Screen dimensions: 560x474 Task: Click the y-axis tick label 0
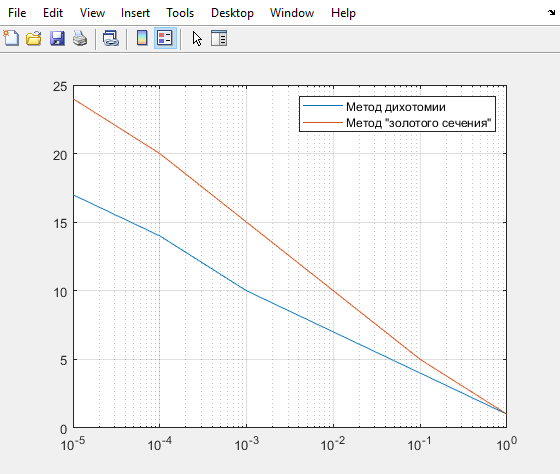coord(64,429)
